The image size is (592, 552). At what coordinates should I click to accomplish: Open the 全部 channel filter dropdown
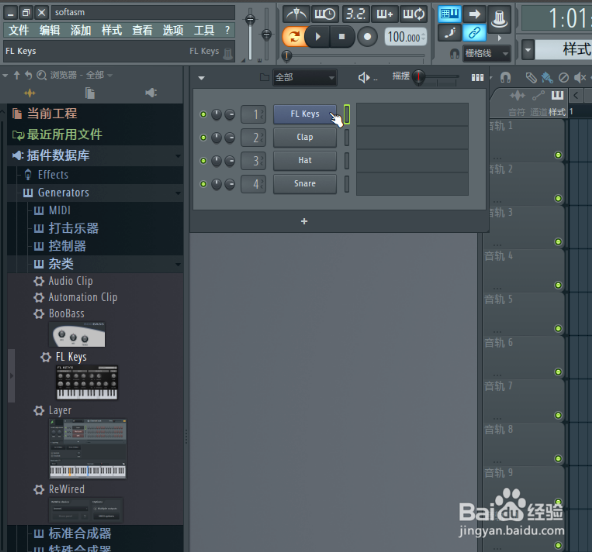click(304, 78)
